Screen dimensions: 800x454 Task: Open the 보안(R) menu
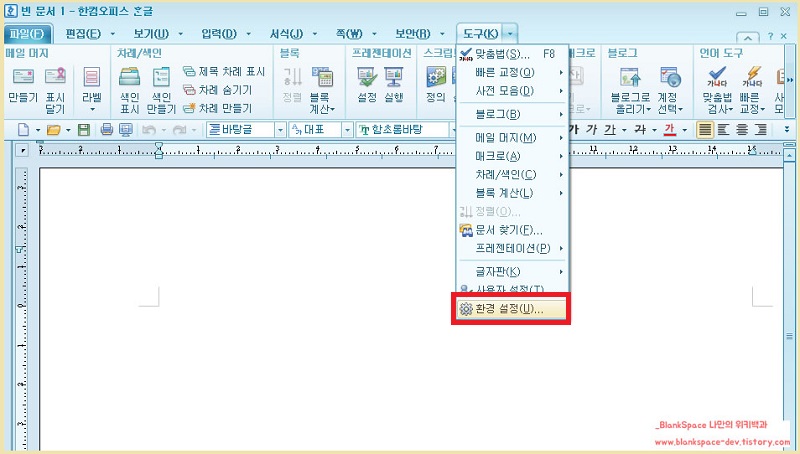coord(413,34)
